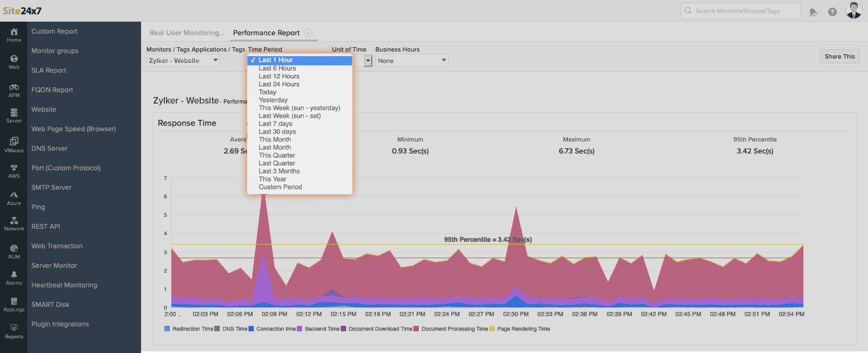Open the Azure icon
The height and width of the screenshot is (353, 868).
tap(14, 195)
